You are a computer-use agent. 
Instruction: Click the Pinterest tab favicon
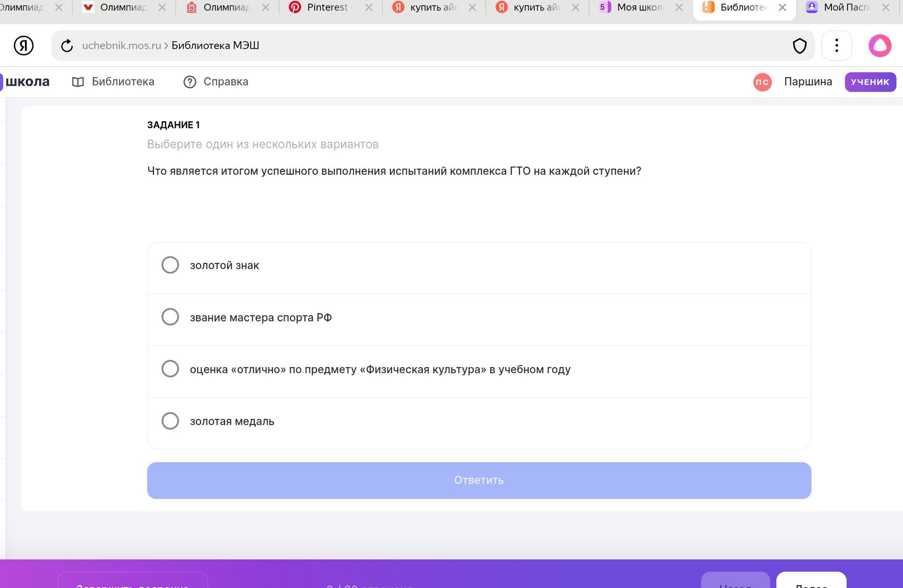coord(295,7)
